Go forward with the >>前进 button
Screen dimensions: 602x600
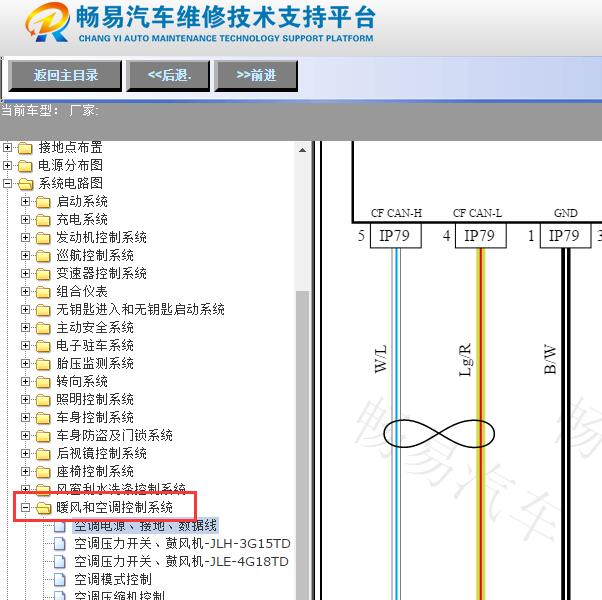(256, 75)
